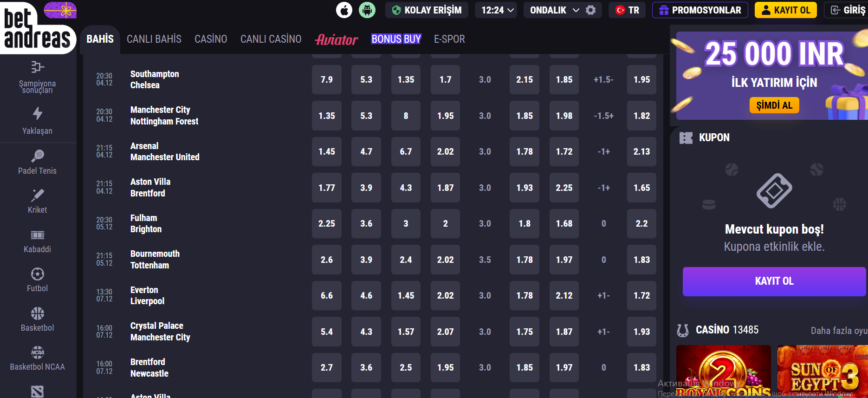The width and height of the screenshot is (868, 398).
Task: Select 2.25 odds in Aston Villa row
Action: pyautogui.click(x=564, y=188)
